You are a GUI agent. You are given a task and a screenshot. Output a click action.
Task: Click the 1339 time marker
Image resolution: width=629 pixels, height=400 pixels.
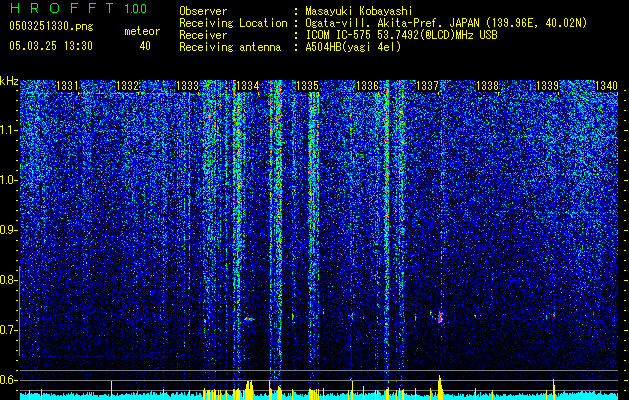pyautogui.click(x=548, y=86)
